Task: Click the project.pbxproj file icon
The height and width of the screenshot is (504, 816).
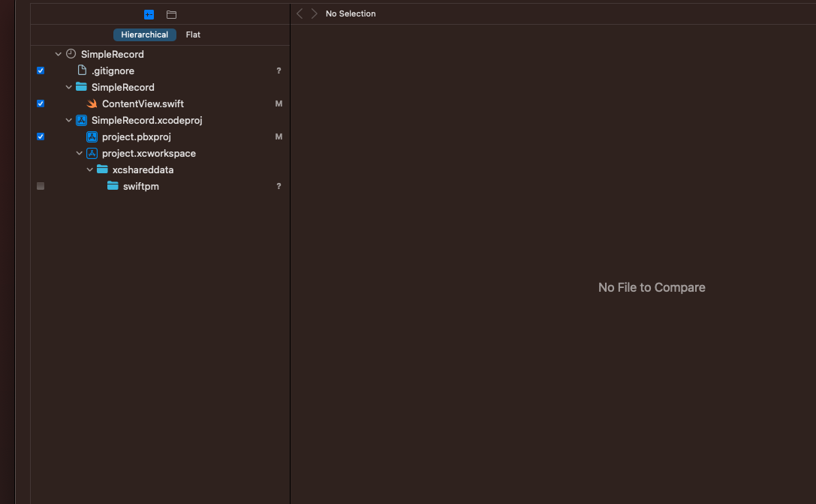Action: 92,136
